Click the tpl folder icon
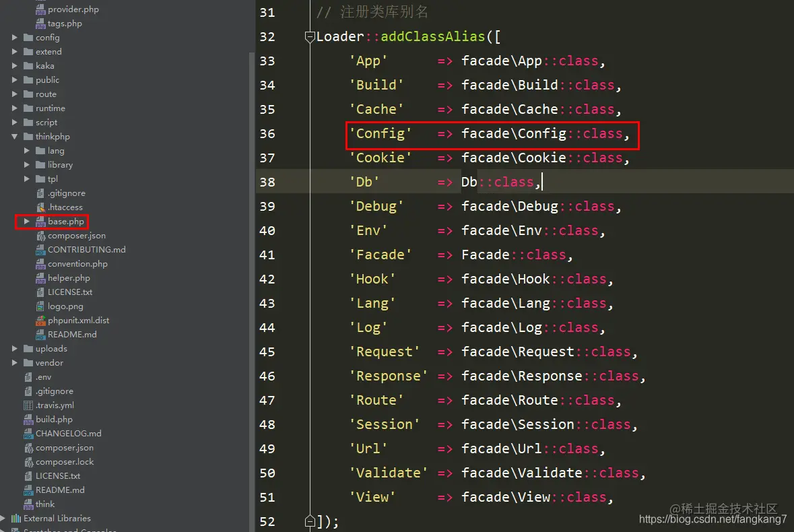This screenshot has width=794, height=532. point(40,179)
